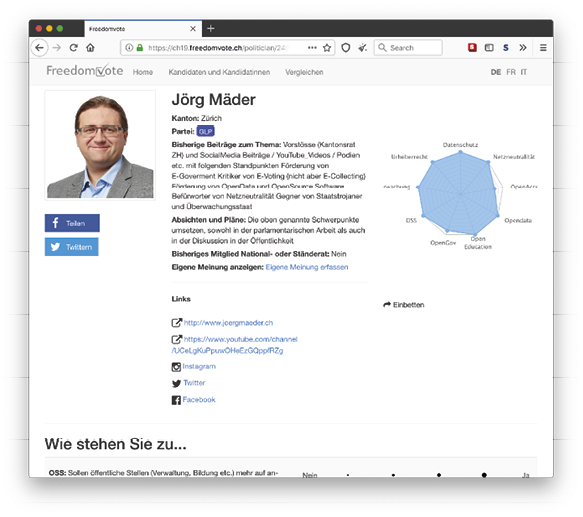Click the red extension icon in toolbar

pos(472,48)
